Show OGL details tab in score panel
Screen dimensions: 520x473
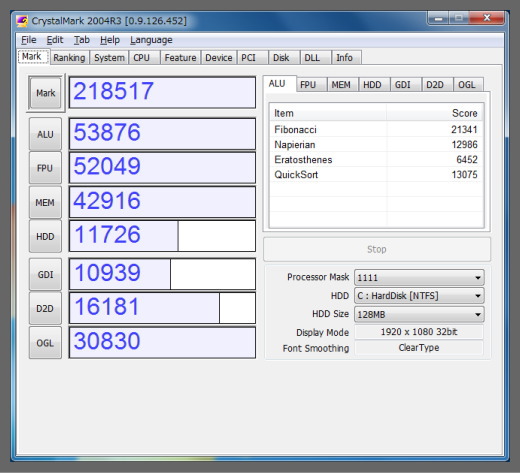tap(468, 85)
